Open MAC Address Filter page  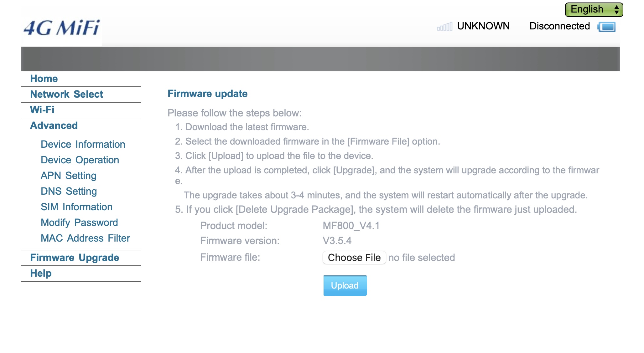86,238
